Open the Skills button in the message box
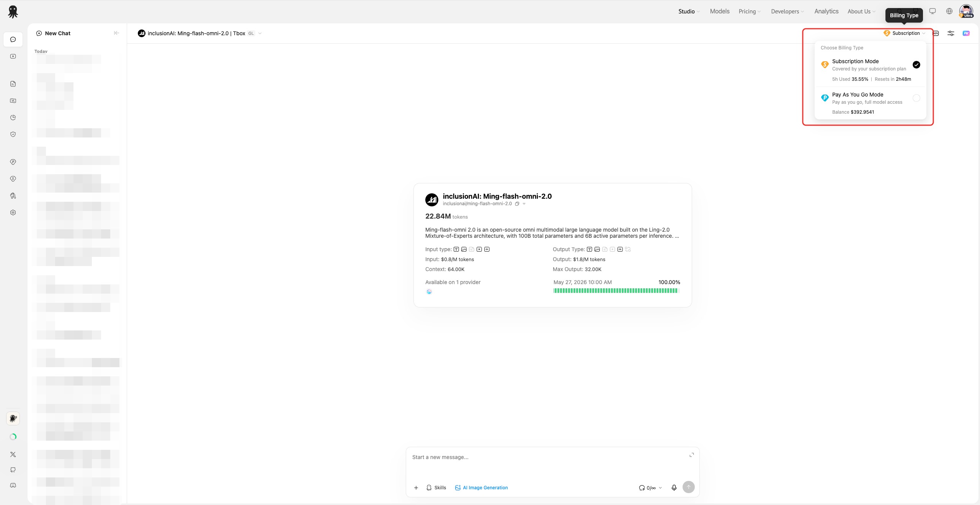The height and width of the screenshot is (505, 980). pyautogui.click(x=436, y=488)
